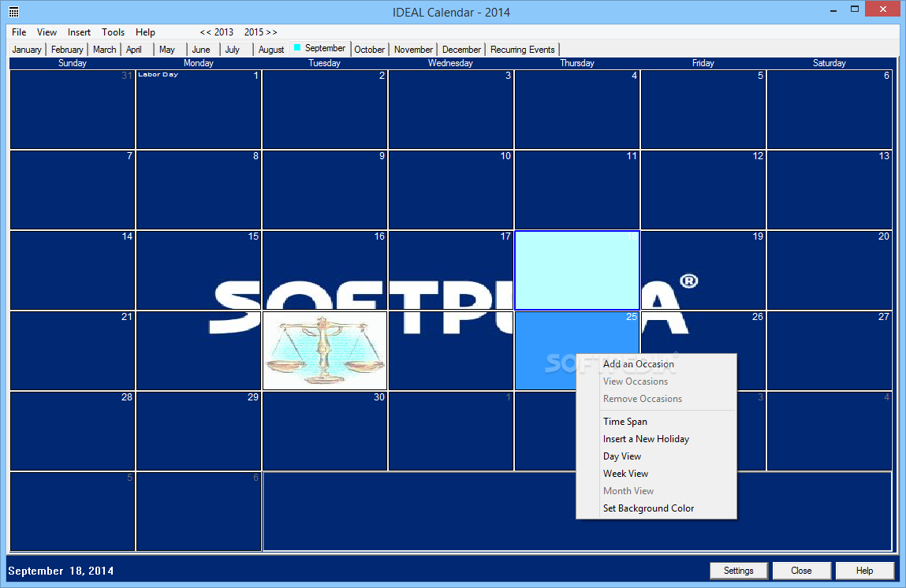The height and width of the screenshot is (588, 906).
Task: Open the File menu
Action: pos(19,32)
